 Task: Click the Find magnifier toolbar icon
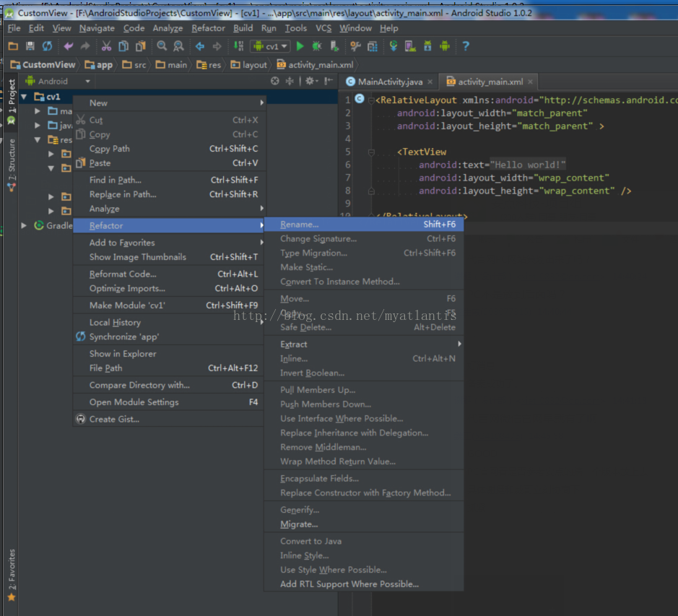tap(162, 45)
